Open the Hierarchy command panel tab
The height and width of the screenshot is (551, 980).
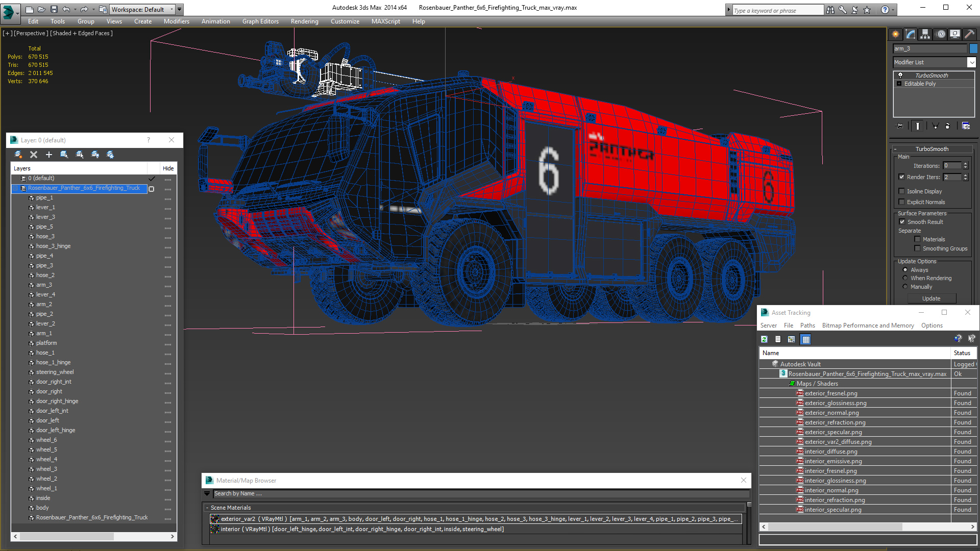[x=925, y=34]
